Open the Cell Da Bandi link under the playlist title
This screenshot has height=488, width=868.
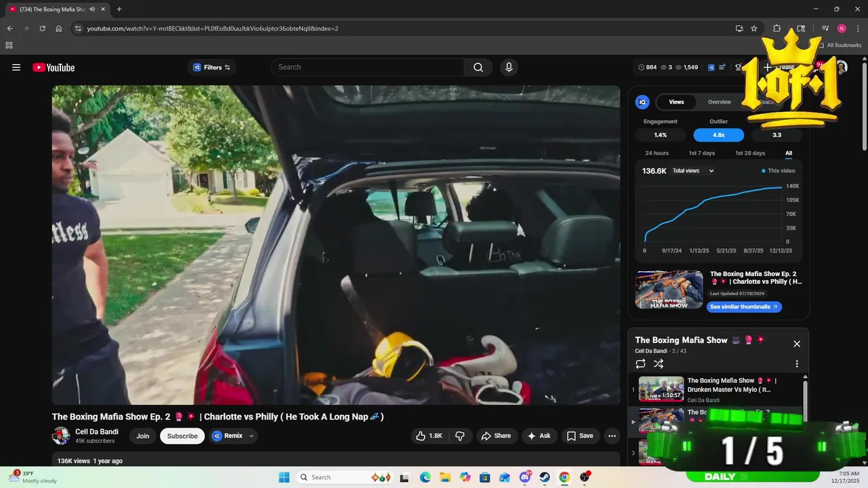pyautogui.click(x=651, y=351)
